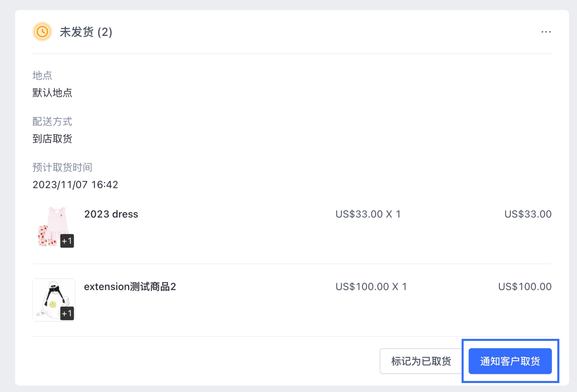The width and height of the screenshot is (577, 392).
Task: Click the +1 badge on extension product thumbnail
Action: [67, 313]
